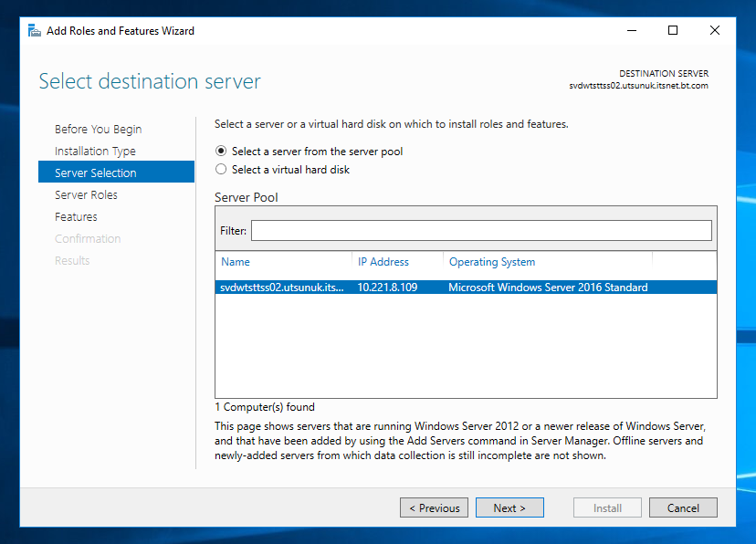Click IP address 10.221.8.109 cell
Viewport: 756px width, 544px height.
point(388,288)
